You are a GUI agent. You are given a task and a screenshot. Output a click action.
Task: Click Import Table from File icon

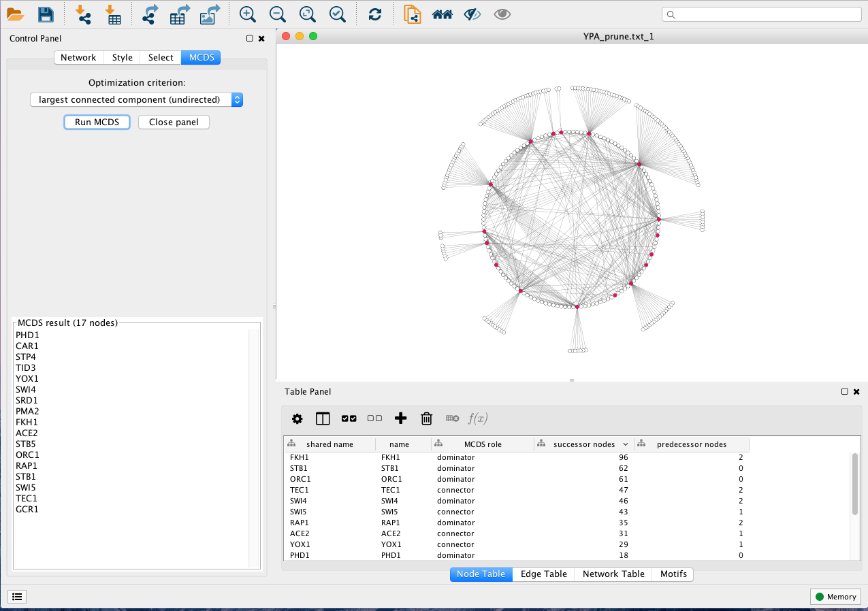coord(112,14)
